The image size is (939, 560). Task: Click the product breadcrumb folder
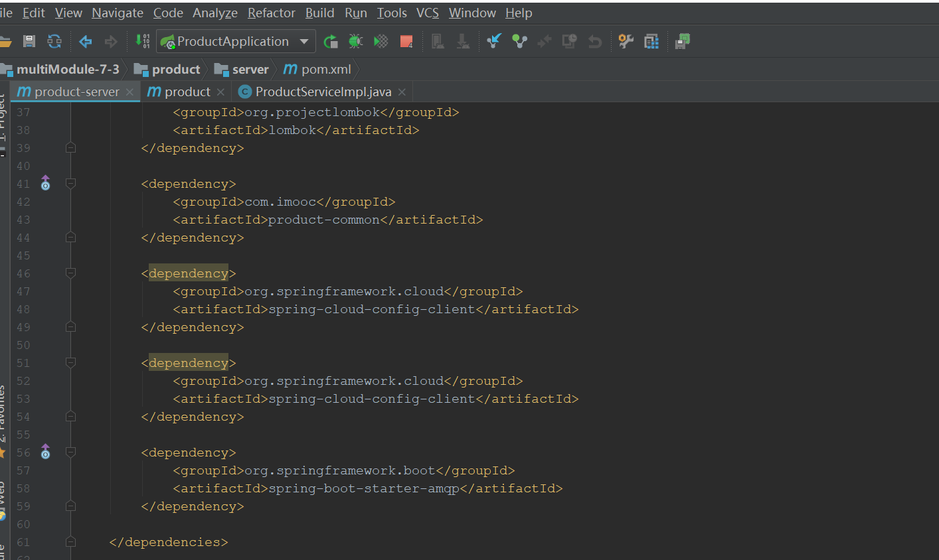coord(167,69)
